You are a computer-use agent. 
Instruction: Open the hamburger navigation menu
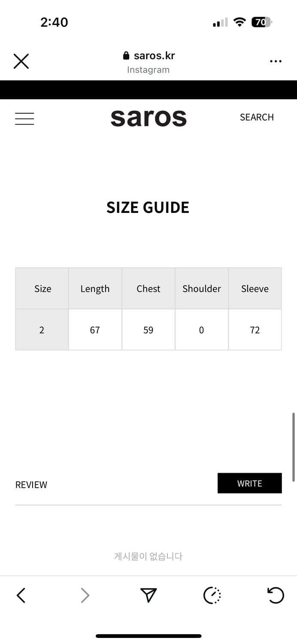(x=24, y=118)
